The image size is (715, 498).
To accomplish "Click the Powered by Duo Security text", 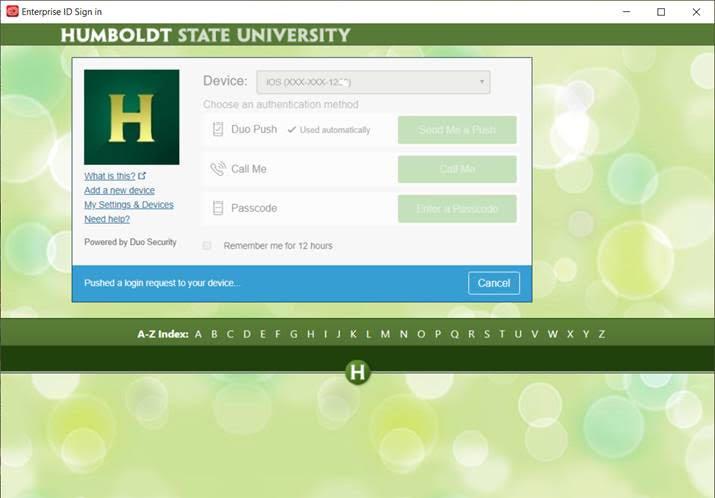I will pyautogui.click(x=130, y=242).
